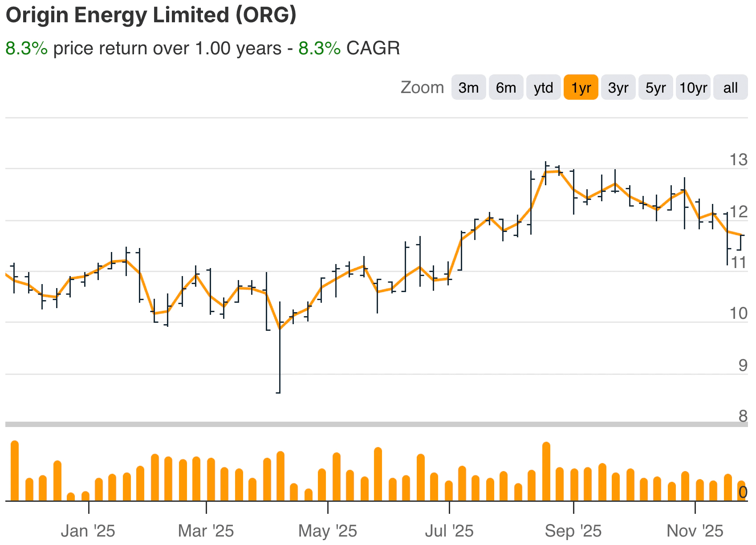The height and width of the screenshot is (545, 756).
Task: Select the 5yr zoom range
Action: 655,88
